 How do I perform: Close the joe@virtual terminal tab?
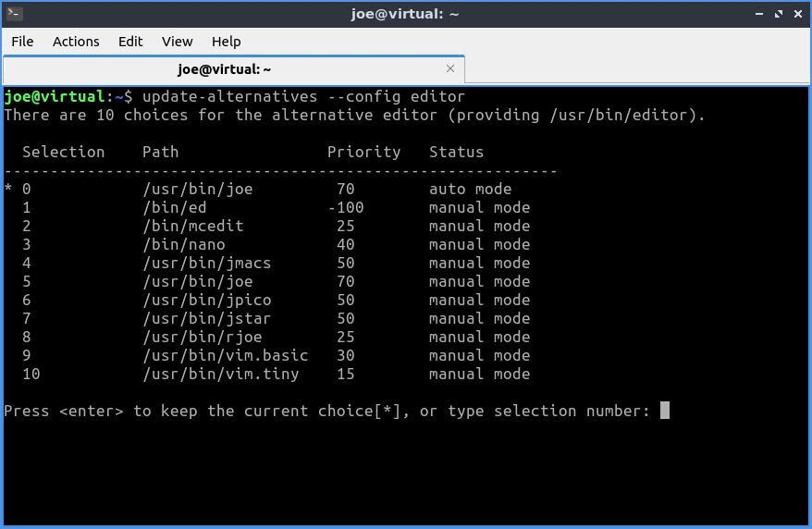(450, 68)
